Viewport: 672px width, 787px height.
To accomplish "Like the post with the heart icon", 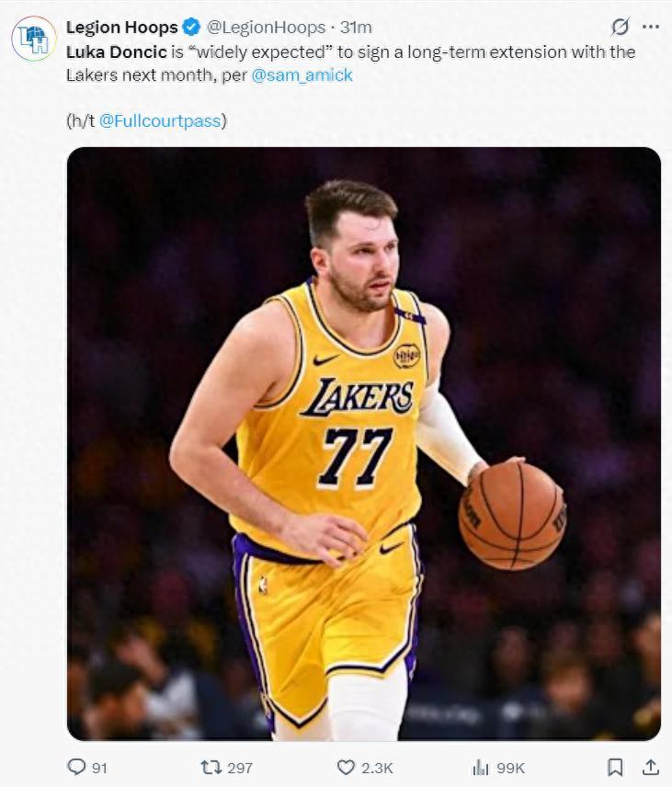I will 346,767.
